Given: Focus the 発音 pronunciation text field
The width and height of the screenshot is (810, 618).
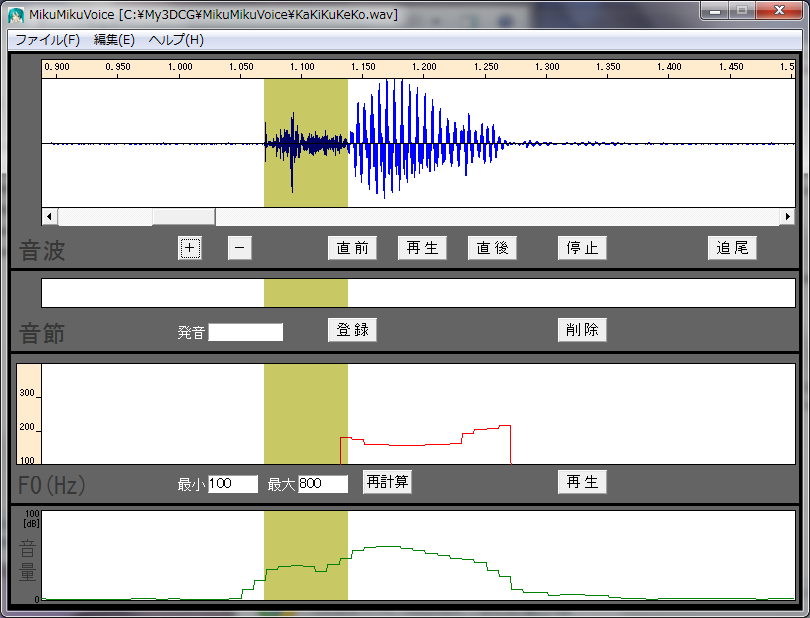Looking at the screenshot, I should [245, 332].
